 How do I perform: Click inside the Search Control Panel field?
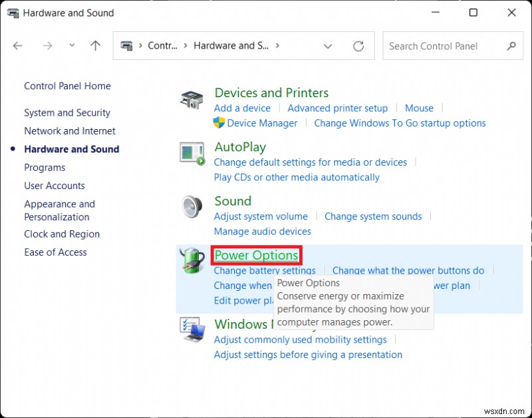pyautogui.click(x=442, y=46)
